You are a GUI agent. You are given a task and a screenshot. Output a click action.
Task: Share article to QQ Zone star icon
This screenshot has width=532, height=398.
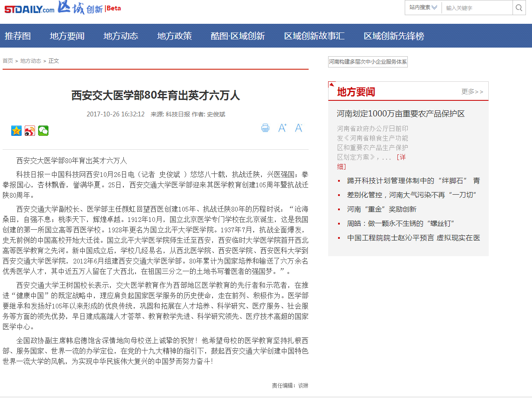(x=16, y=131)
